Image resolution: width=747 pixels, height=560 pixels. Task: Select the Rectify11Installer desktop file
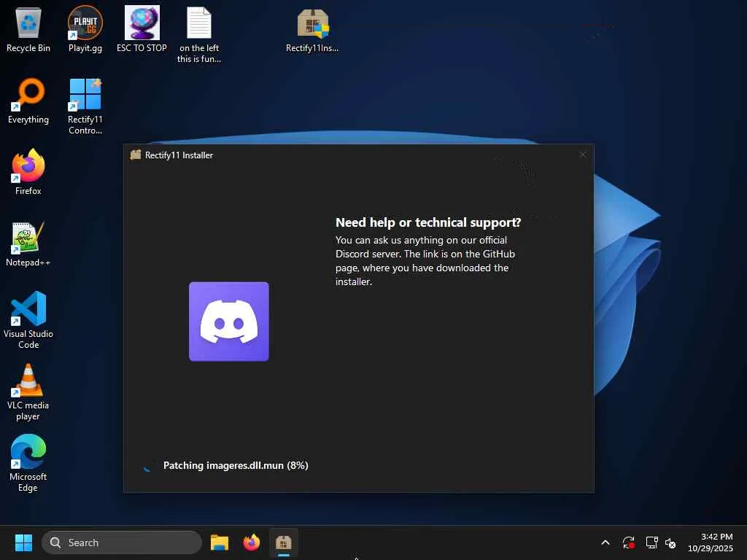[312, 29]
